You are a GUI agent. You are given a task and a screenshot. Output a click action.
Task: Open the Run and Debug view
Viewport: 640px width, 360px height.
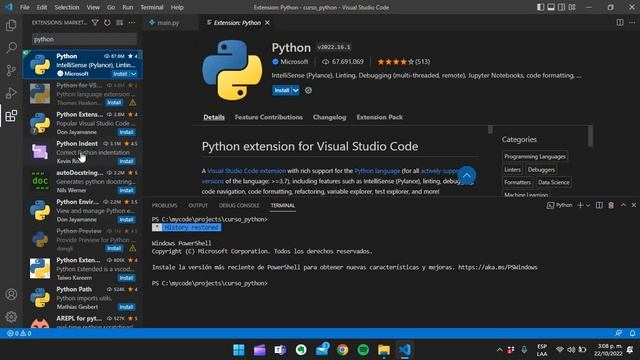pyautogui.click(x=11, y=93)
